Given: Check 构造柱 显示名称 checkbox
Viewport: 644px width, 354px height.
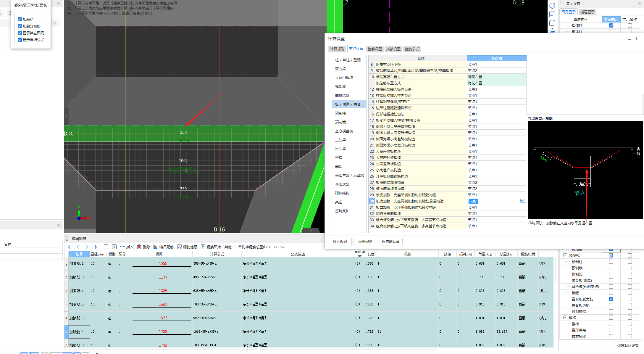Looking at the screenshot, I should [630, 25].
